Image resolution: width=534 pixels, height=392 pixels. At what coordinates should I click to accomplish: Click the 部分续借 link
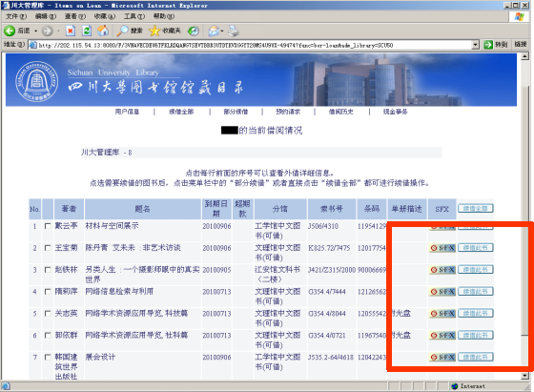click(236, 112)
